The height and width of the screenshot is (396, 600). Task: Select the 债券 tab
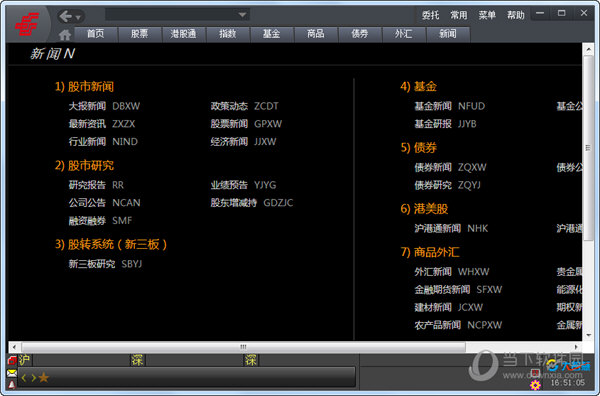click(359, 34)
